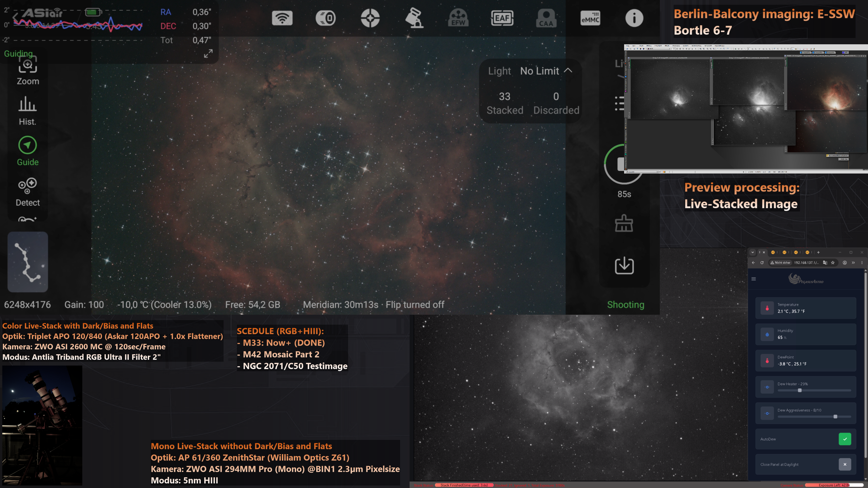Collapse the Light No Limit stack panel
Screen dimensions: 868x488
(x=568, y=70)
